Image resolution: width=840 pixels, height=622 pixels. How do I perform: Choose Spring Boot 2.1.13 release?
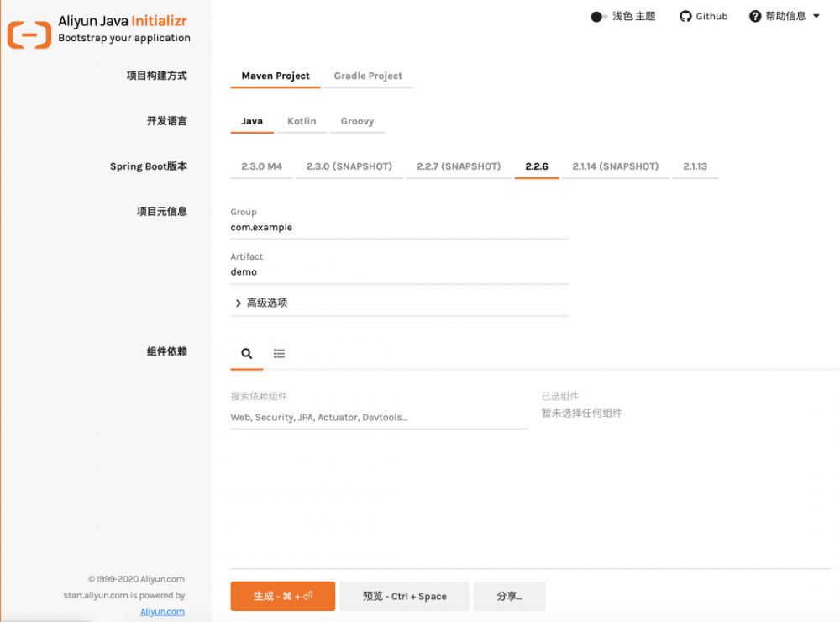coord(695,166)
